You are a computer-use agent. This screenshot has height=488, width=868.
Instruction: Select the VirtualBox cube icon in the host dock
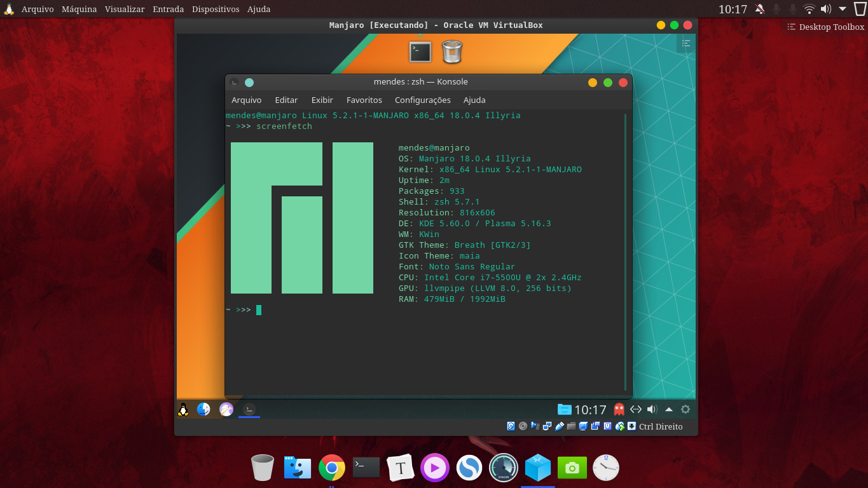(538, 468)
